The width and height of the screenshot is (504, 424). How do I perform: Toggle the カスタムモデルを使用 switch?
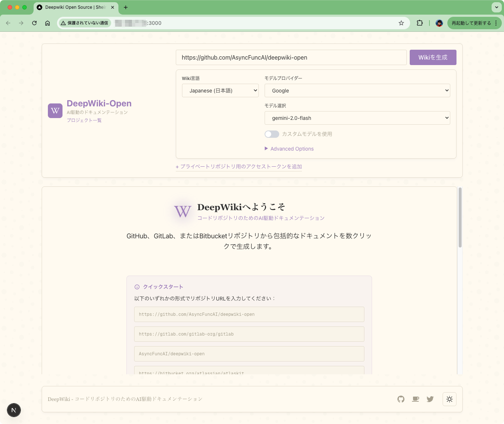[x=272, y=134]
